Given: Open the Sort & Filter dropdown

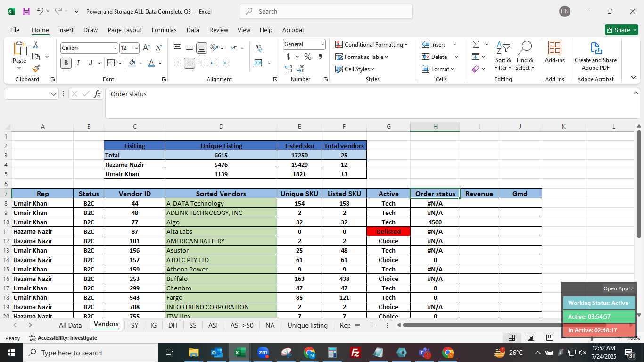Looking at the screenshot, I should pos(504,56).
